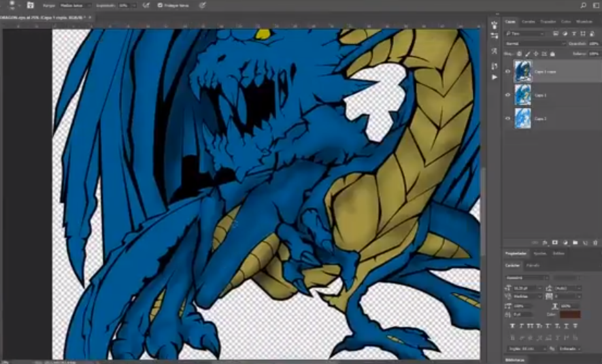Create a new layer icon

point(586,243)
